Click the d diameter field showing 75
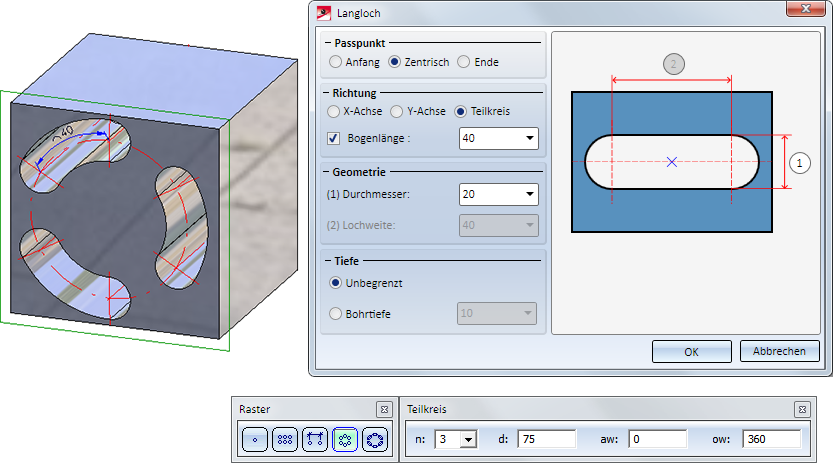This screenshot has width=833, height=463. (x=547, y=439)
